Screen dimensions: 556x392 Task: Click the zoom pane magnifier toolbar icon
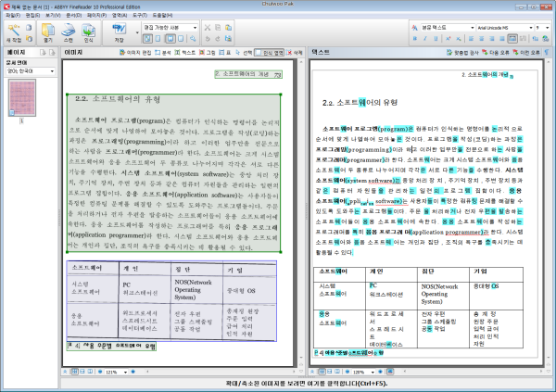pos(193,38)
